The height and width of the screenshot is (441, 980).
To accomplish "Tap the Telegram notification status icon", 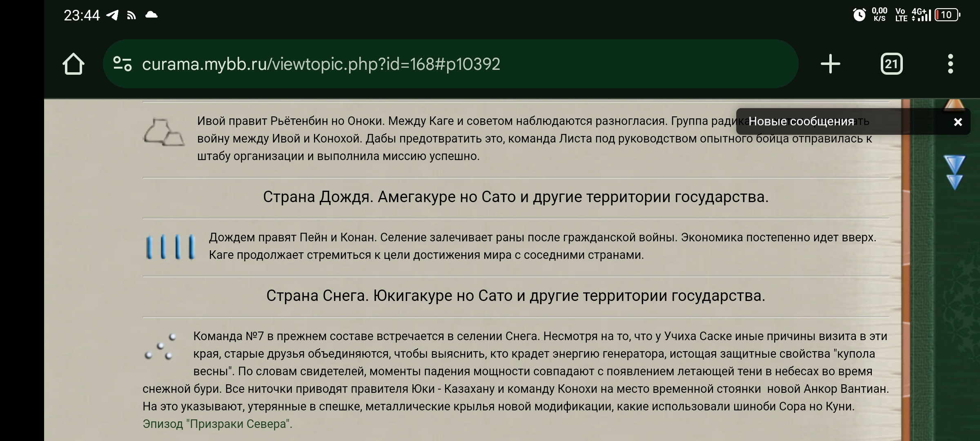I will click(112, 15).
